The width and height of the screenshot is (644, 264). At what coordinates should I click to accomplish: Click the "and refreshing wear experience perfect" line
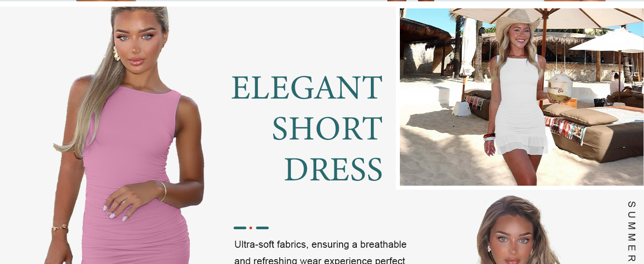319,260
